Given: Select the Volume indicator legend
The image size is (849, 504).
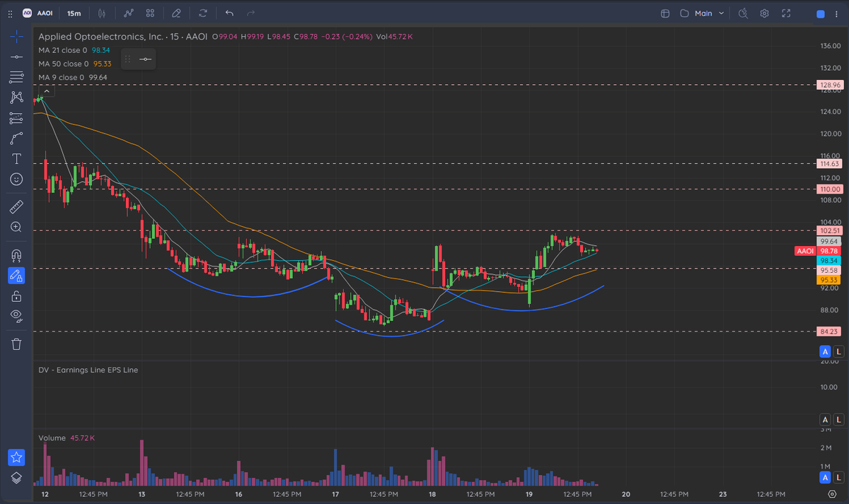Looking at the screenshot, I should [67, 438].
